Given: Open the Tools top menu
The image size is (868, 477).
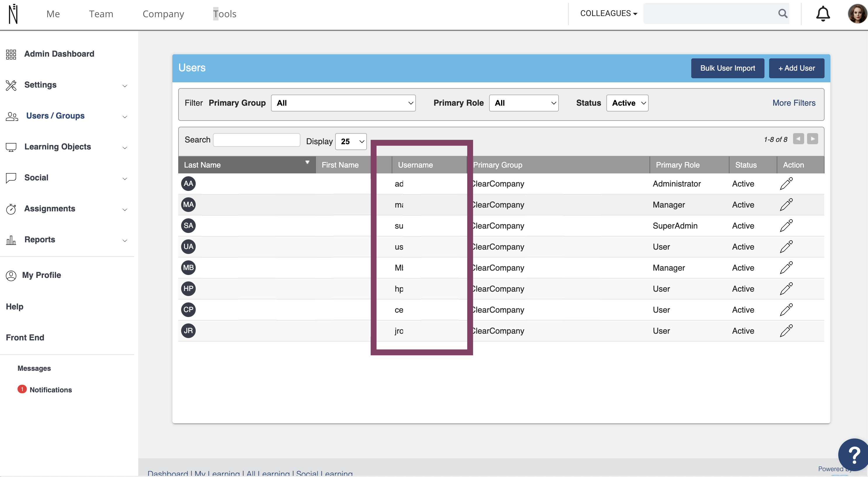Looking at the screenshot, I should click(225, 14).
